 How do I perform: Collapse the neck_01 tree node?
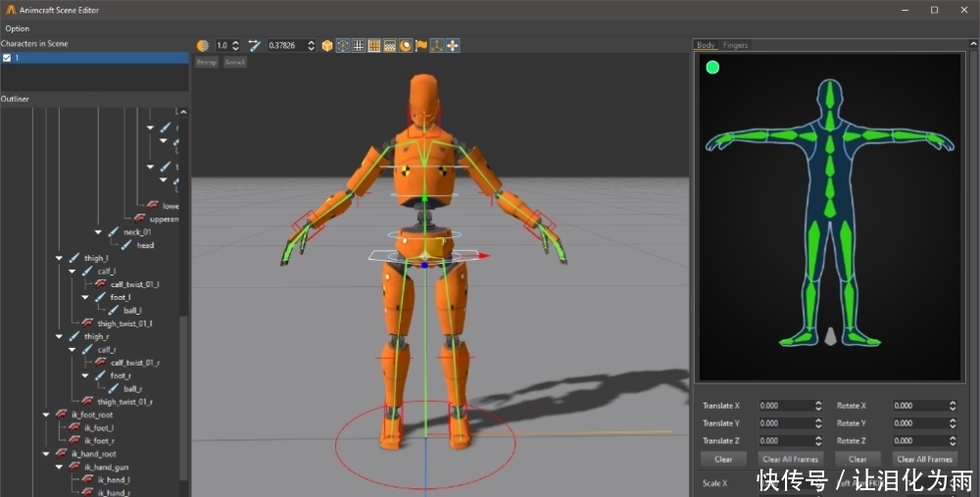click(98, 232)
